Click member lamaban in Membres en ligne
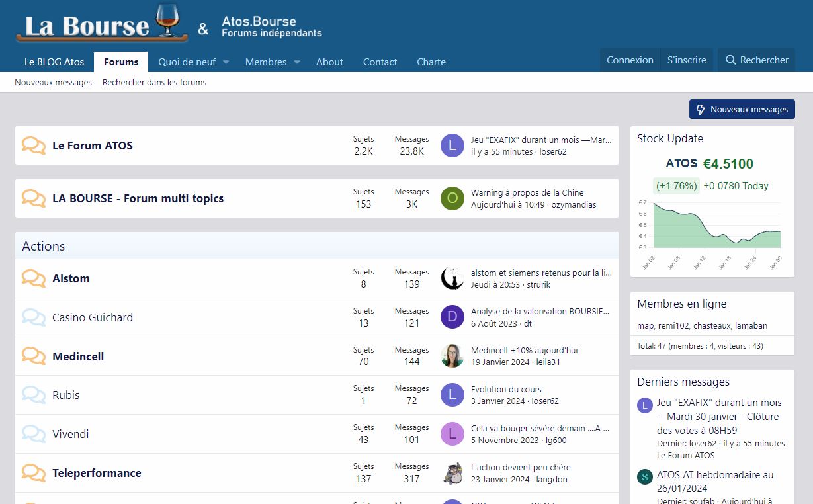The image size is (813, 504). coord(751,325)
